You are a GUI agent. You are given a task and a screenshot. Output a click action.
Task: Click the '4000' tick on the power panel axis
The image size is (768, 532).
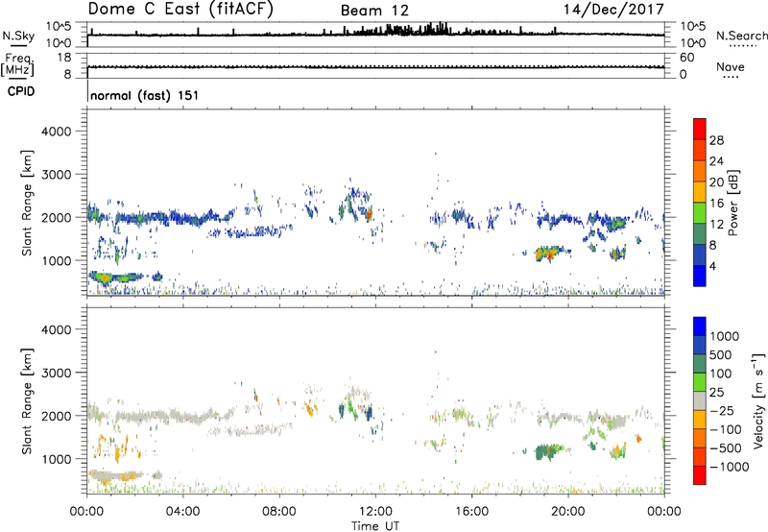click(x=56, y=132)
